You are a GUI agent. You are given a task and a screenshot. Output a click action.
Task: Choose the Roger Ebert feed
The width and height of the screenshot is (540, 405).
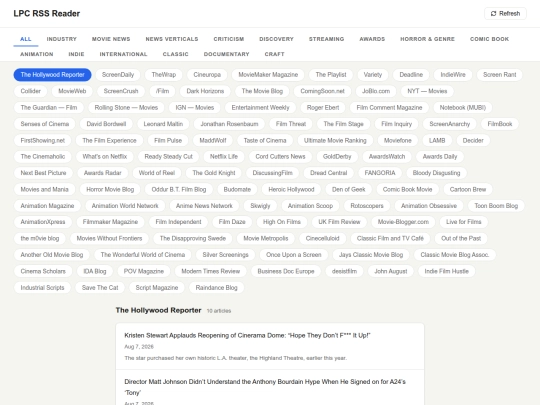click(x=323, y=107)
